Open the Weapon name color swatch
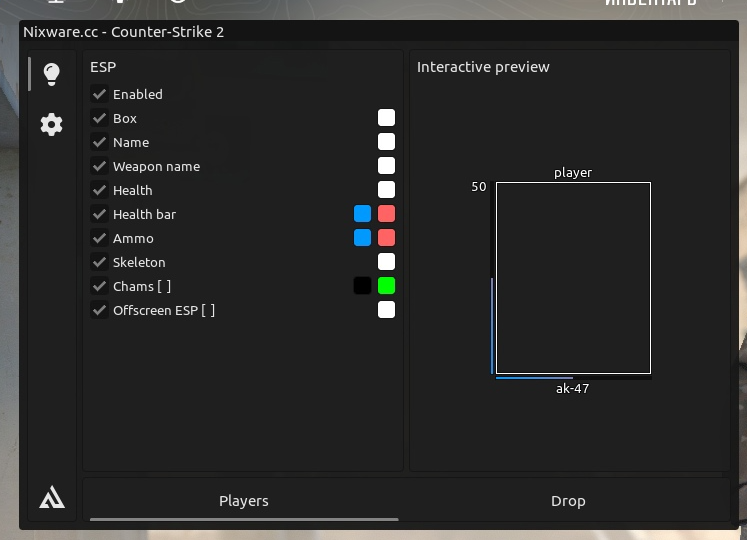This screenshot has width=747, height=540. (x=386, y=166)
